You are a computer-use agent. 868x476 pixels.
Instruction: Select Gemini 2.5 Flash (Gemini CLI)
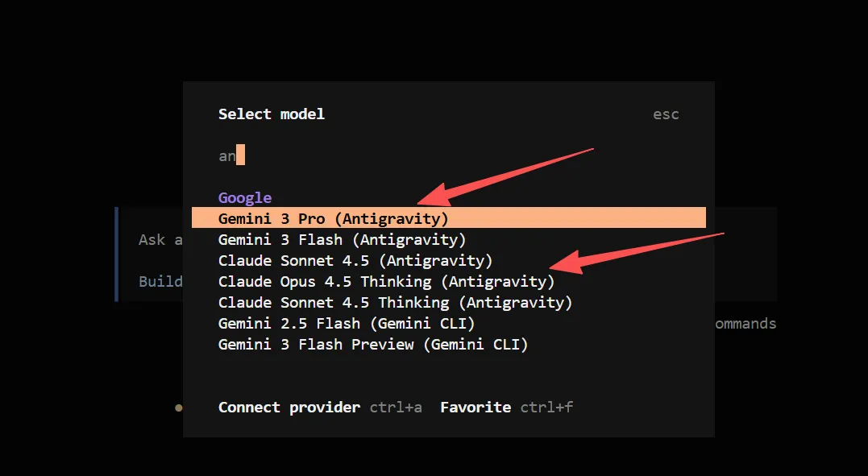click(x=346, y=323)
